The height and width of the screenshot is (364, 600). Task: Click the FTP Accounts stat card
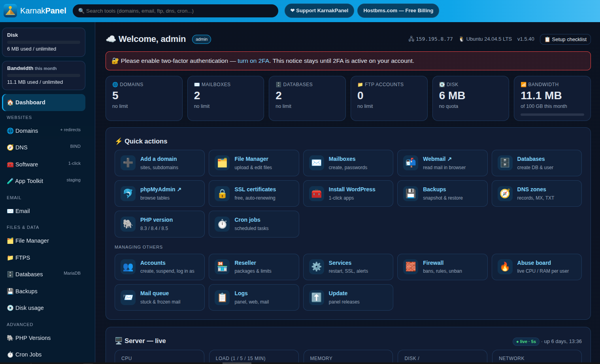pyautogui.click(x=389, y=98)
